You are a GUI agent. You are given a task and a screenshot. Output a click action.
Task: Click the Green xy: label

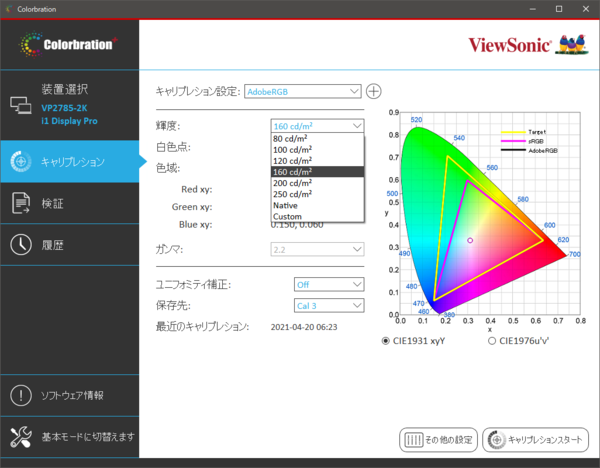(x=192, y=207)
